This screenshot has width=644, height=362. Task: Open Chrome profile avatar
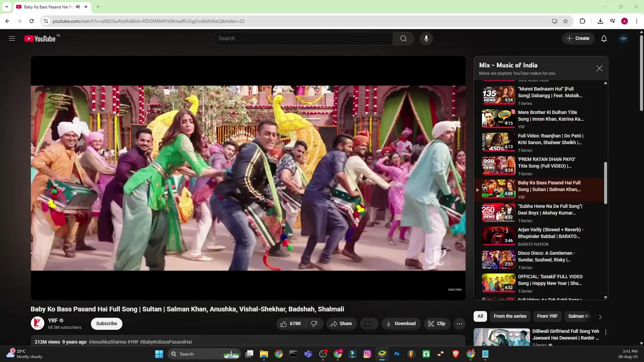click(x=624, y=21)
